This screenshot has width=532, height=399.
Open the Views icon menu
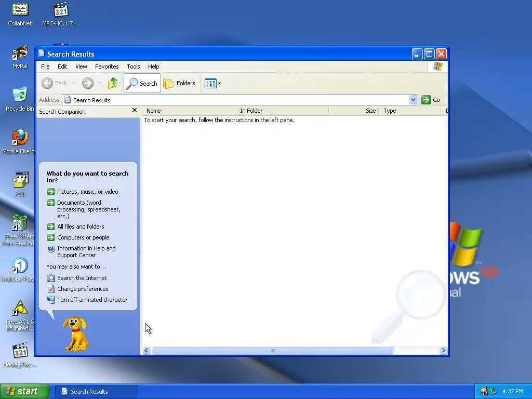point(212,83)
